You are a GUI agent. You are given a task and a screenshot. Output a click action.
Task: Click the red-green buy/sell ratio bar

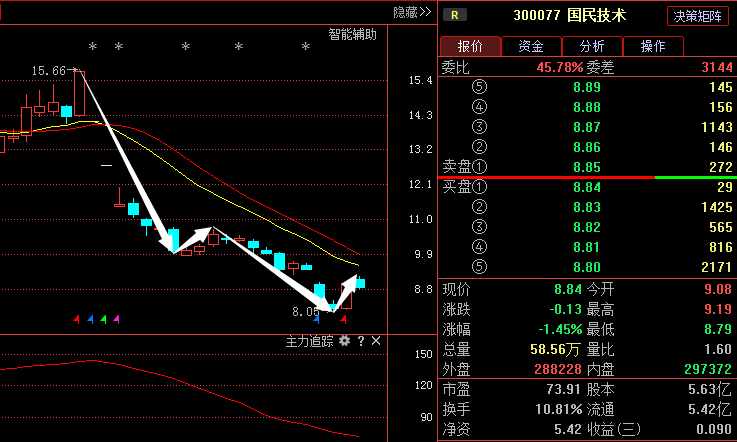click(x=587, y=177)
